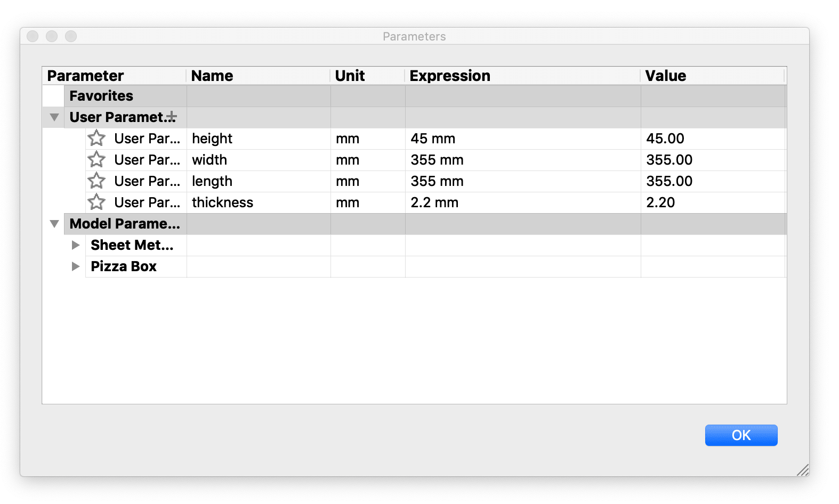
Task: Favorite the thickness parameter star
Action: (96, 202)
